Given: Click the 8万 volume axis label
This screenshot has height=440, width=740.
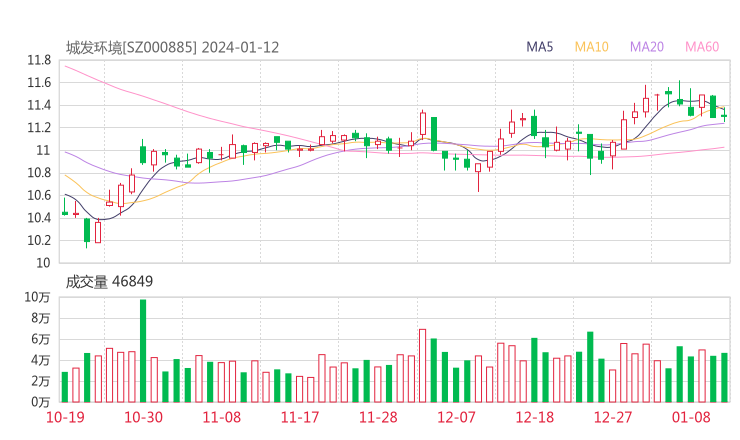Looking at the screenshot, I should [x=41, y=318].
